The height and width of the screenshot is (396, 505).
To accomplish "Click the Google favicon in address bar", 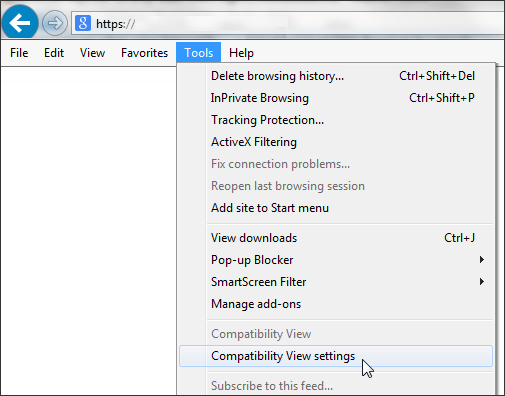I will click(83, 23).
